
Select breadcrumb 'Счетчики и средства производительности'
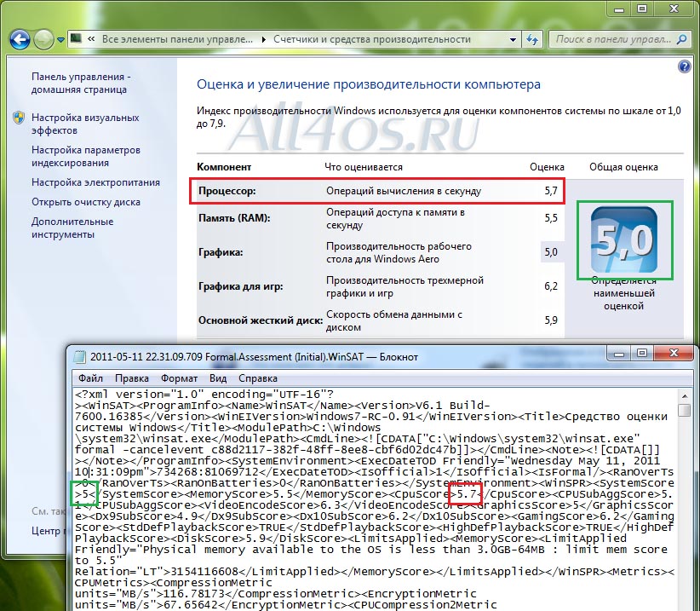372,39
